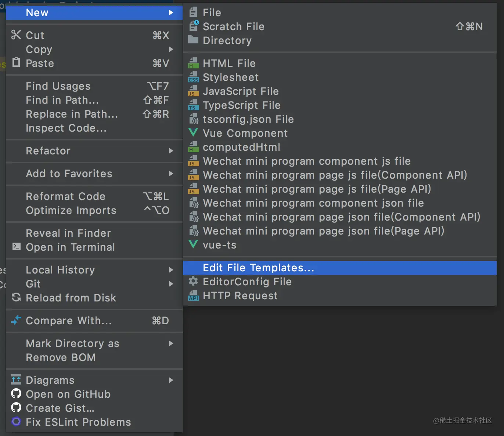Expand the Add to Favorites submenu arrow
Screen dimensions: 504x436
(171, 174)
